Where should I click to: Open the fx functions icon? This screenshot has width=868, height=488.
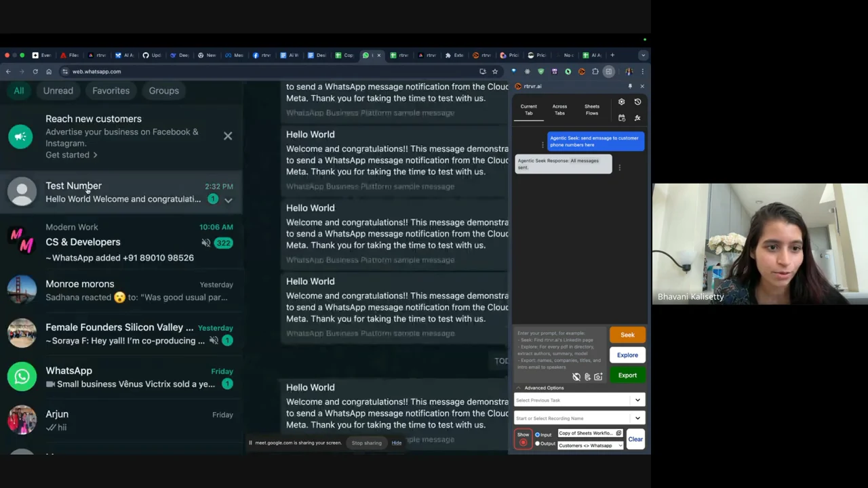coord(637,118)
